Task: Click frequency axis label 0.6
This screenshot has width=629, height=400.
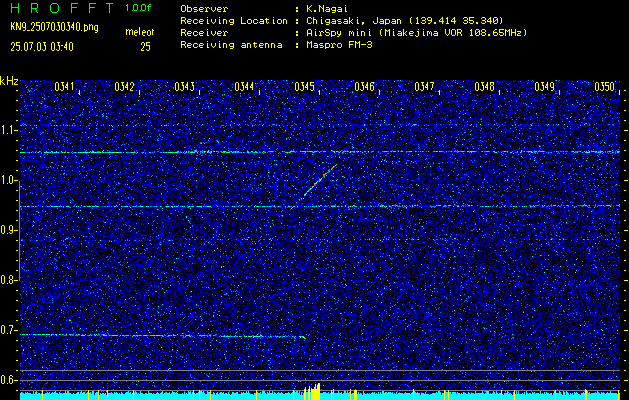Action: pos(9,380)
